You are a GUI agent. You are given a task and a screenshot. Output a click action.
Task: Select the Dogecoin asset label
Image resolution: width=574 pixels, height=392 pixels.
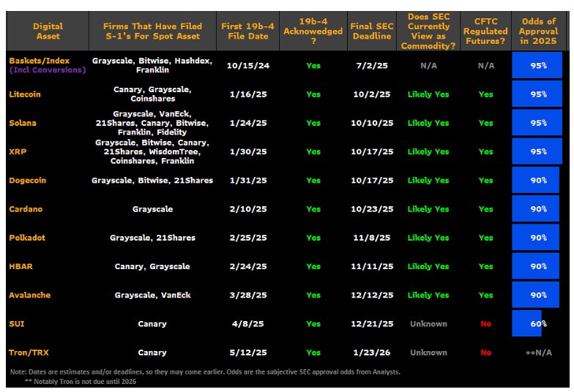click(28, 180)
